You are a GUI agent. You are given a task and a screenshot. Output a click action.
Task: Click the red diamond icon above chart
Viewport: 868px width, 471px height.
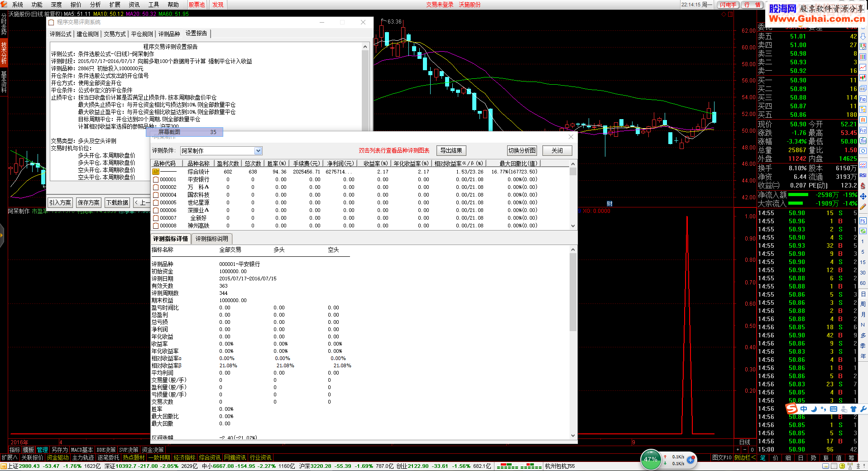click(724, 14)
